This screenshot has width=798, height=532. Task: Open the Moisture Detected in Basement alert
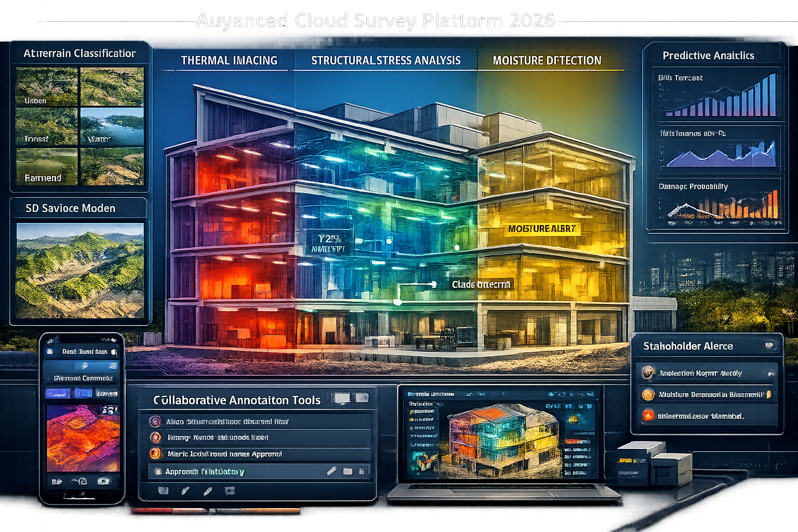(707, 395)
